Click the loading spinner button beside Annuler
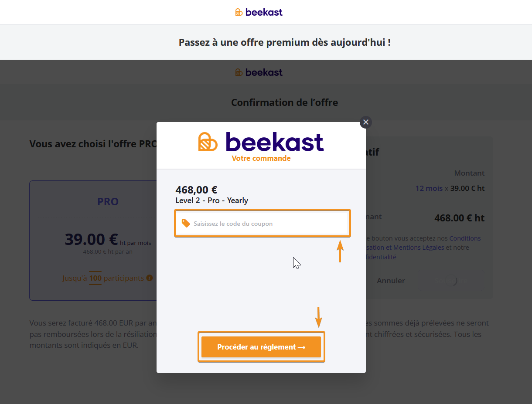This screenshot has height=404, width=532. click(x=451, y=281)
